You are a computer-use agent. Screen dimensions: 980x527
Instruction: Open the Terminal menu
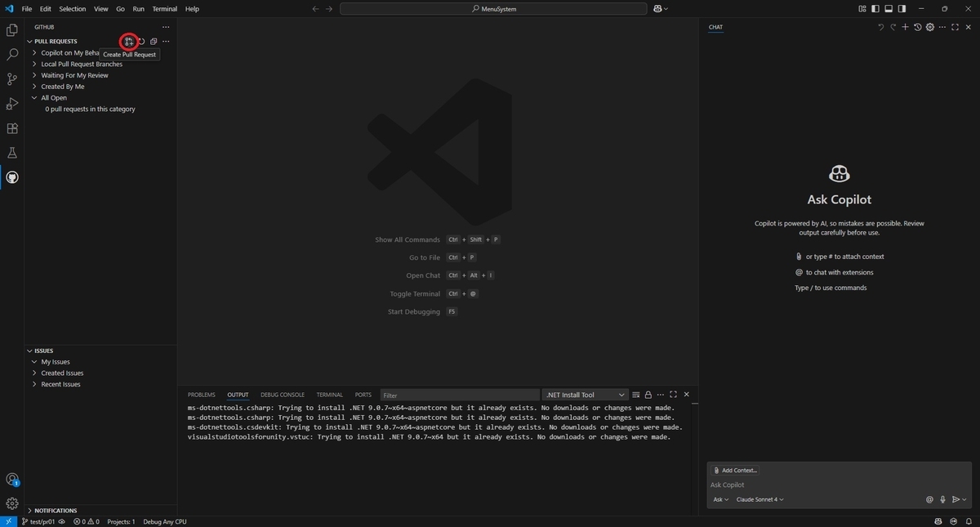click(x=165, y=9)
